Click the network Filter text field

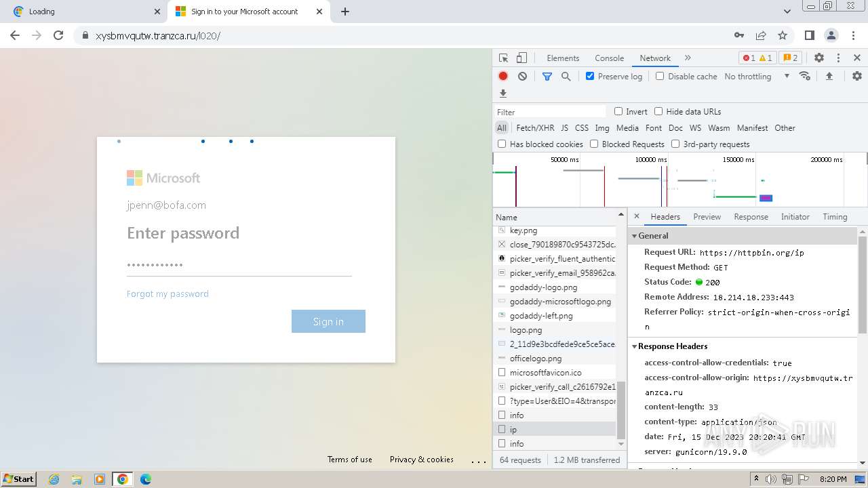pyautogui.click(x=550, y=112)
